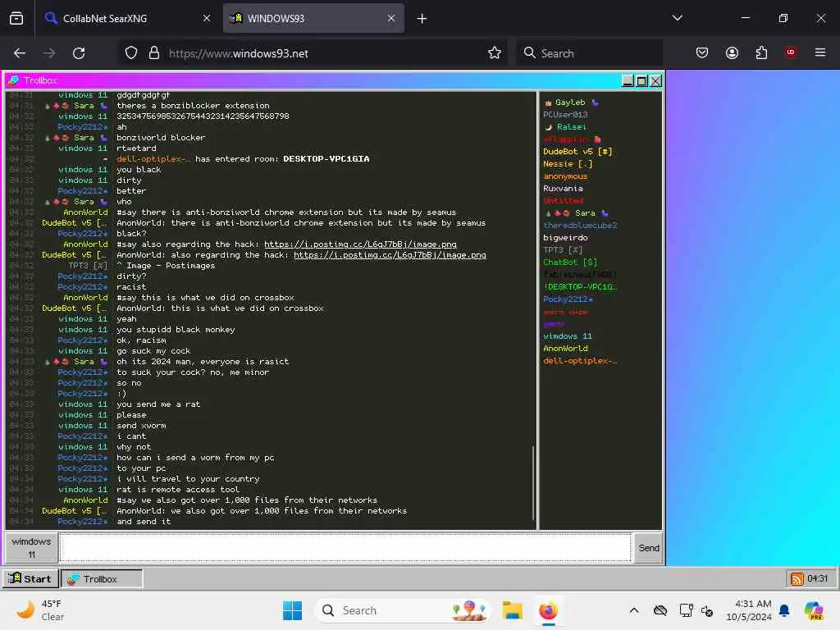Go back to previous page
The width and height of the screenshot is (840, 630).
20,53
